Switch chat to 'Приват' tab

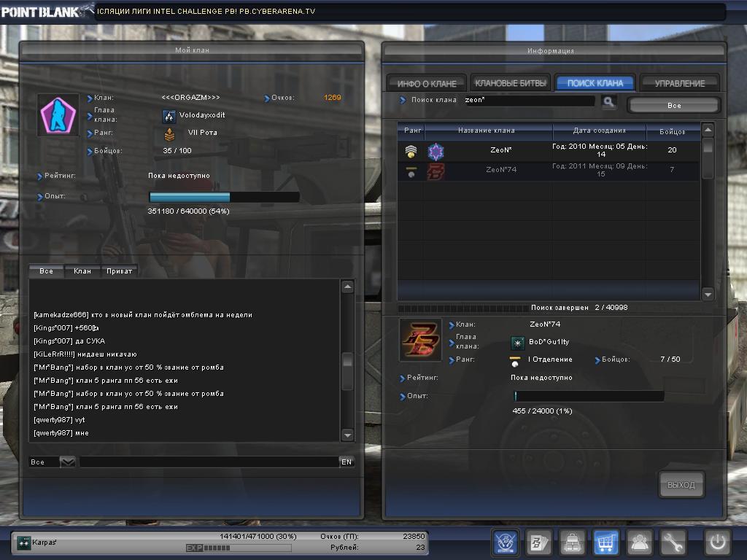pos(119,271)
